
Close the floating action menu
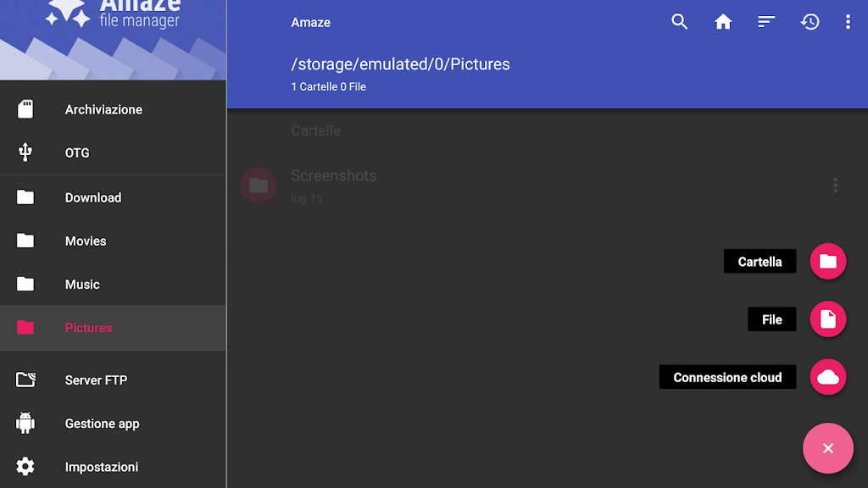tap(828, 448)
